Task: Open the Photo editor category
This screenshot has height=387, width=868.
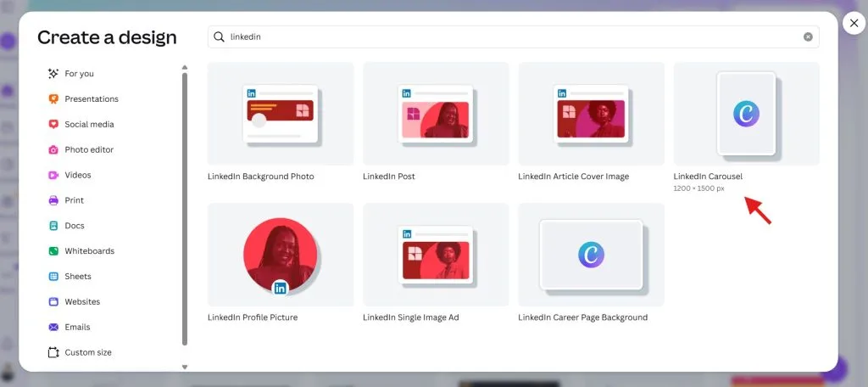Action: (x=89, y=149)
